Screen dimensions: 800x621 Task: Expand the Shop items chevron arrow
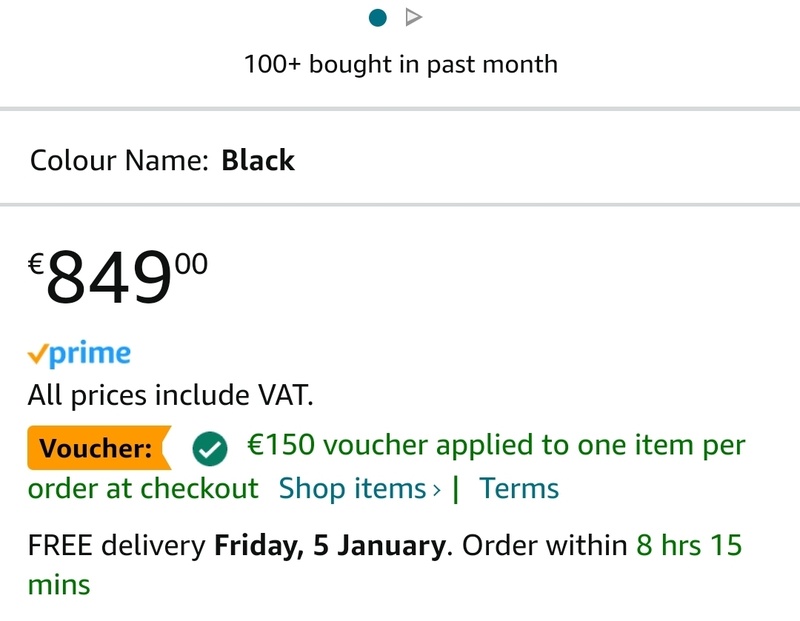coord(436,489)
